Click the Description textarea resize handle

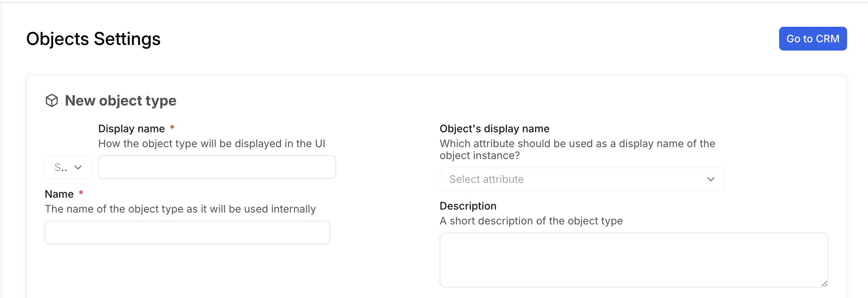(824, 284)
